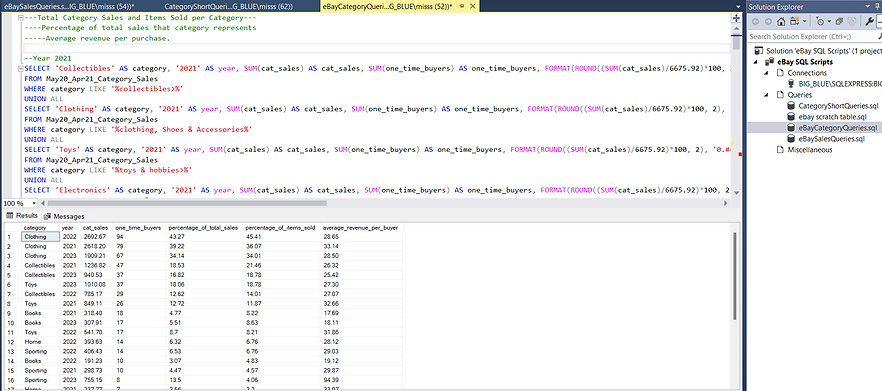This screenshot has height=391, width=882.
Task: Open the document tab list dropdown arrow
Action: pyautogui.click(x=738, y=6)
